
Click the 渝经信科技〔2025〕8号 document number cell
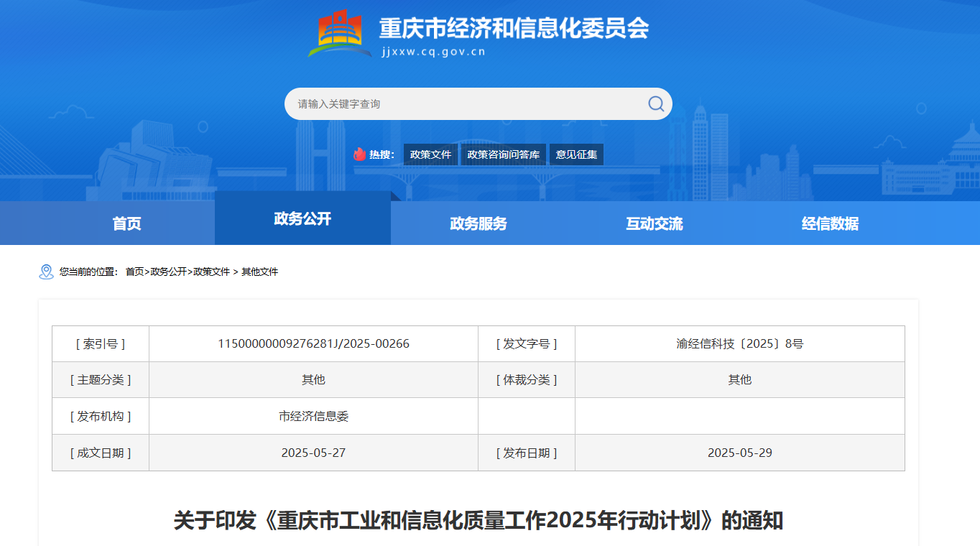click(x=739, y=343)
